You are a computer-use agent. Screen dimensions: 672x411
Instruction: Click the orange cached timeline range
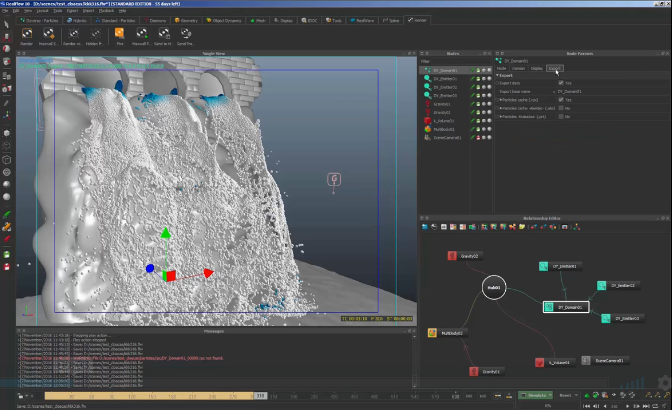(x=149, y=396)
